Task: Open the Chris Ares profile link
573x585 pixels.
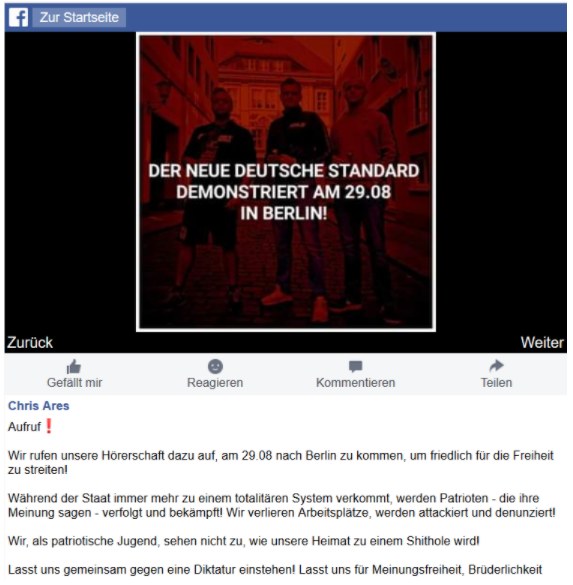Action: click(x=39, y=406)
